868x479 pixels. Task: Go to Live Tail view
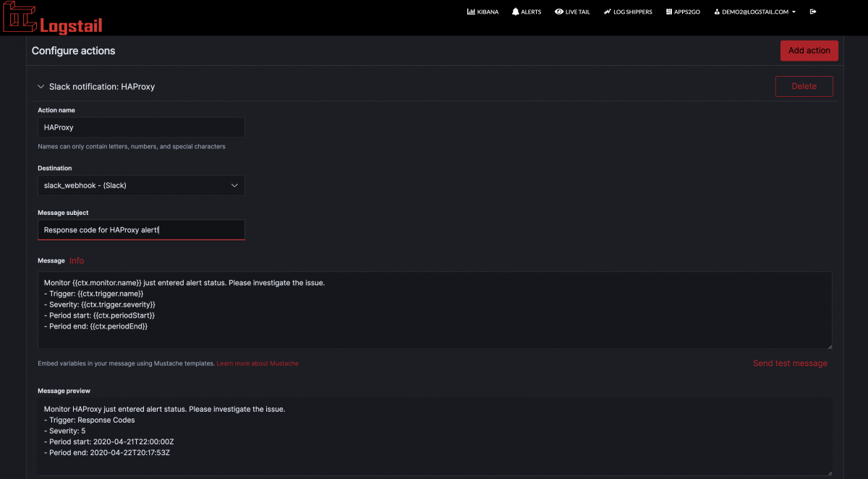point(572,12)
